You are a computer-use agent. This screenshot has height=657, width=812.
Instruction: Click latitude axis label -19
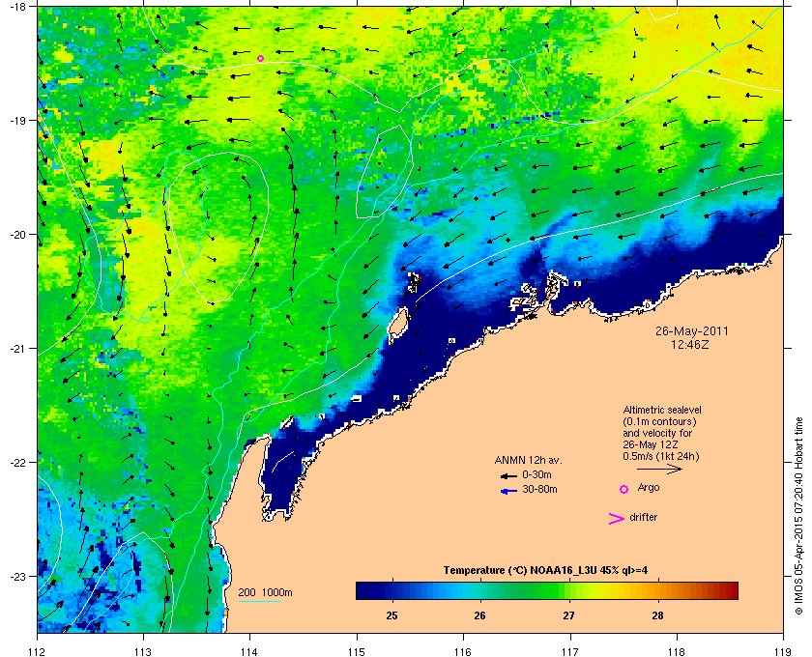16,120
